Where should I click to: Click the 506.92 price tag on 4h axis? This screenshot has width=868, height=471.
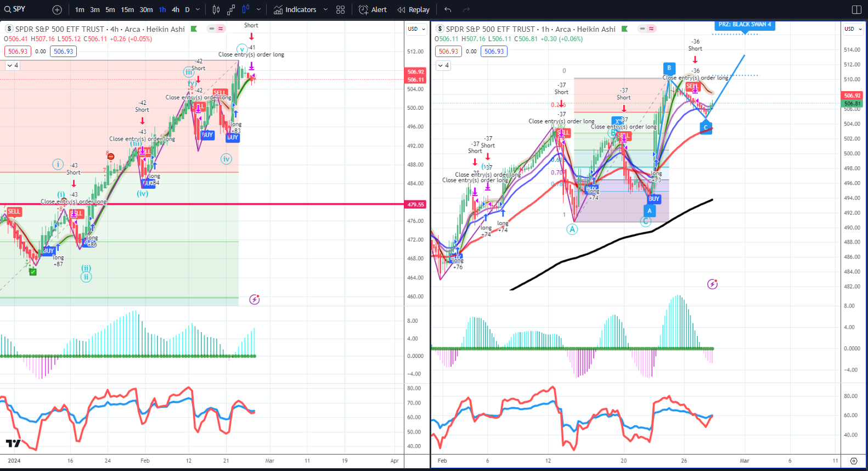point(415,71)
